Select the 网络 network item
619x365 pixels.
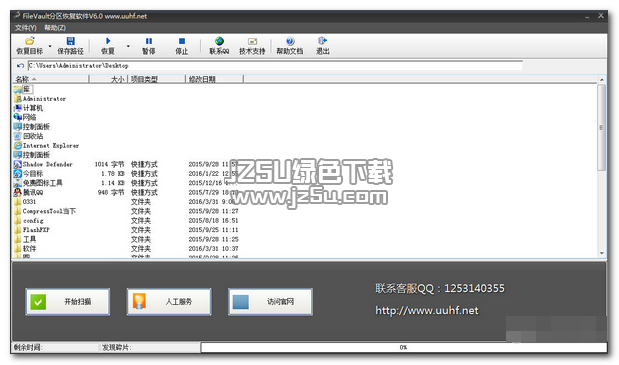pos(25,117)
